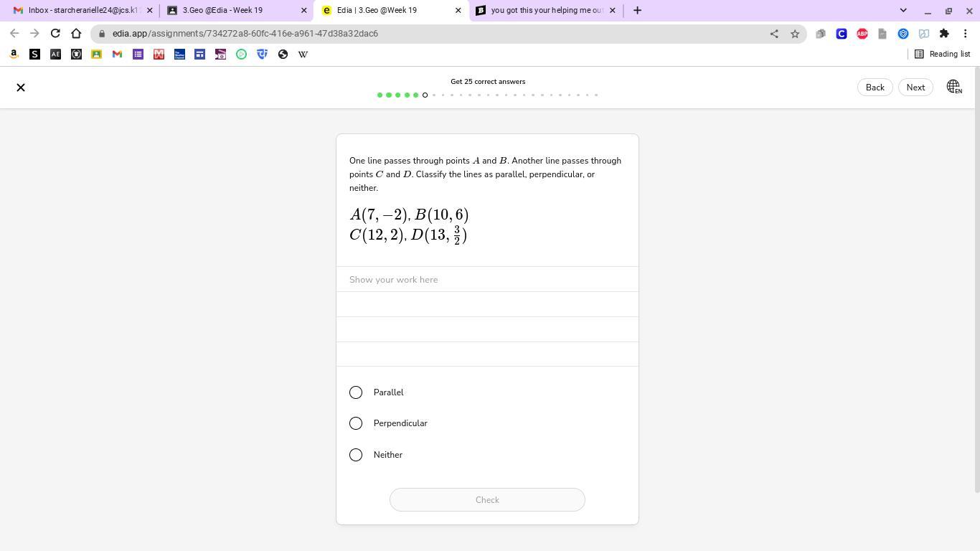The width and height of the screenshot is (980, 551).
Task: Share this page via the share icon
Action: point(774,34)
